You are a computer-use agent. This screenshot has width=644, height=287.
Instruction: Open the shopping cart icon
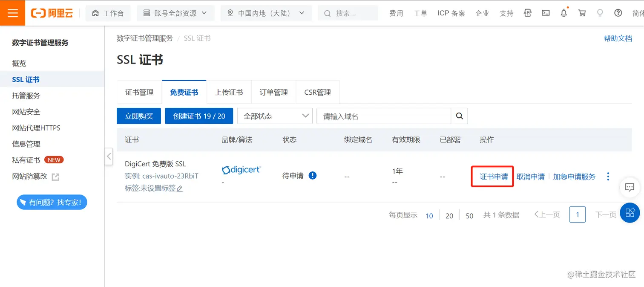click(582, 13)
